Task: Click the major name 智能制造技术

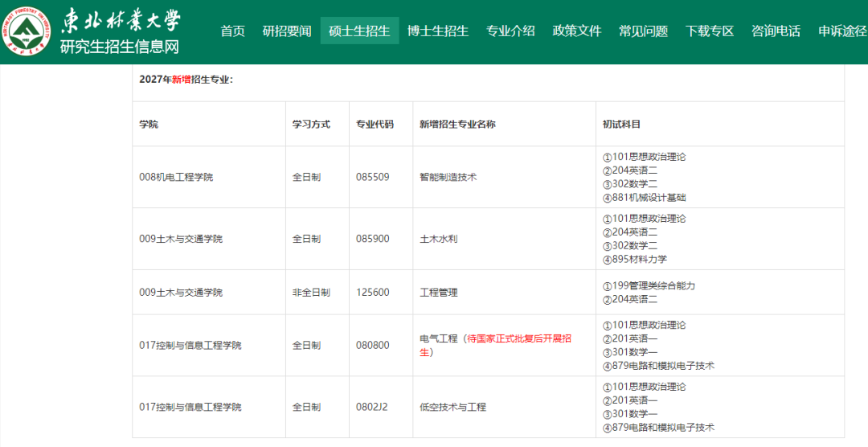Action: 448,177
